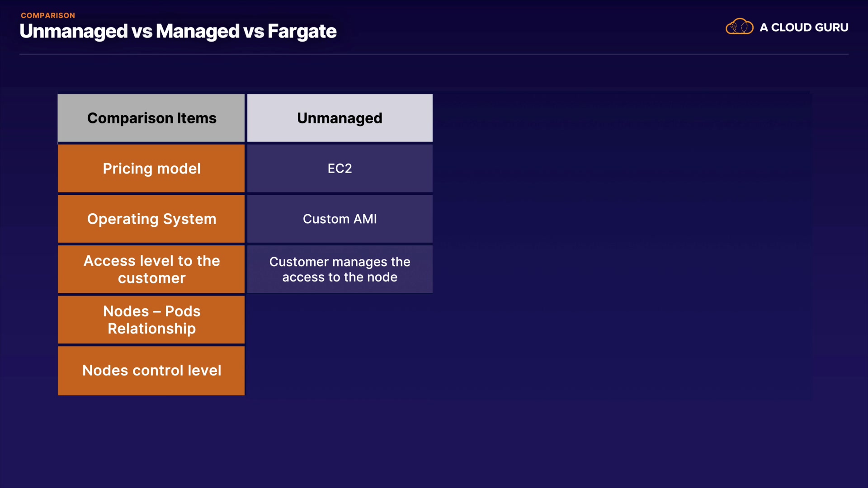Viewport: 868px width, 488px height.
Task: Click the word Pods in the relationship row
Action: [183, 311]
